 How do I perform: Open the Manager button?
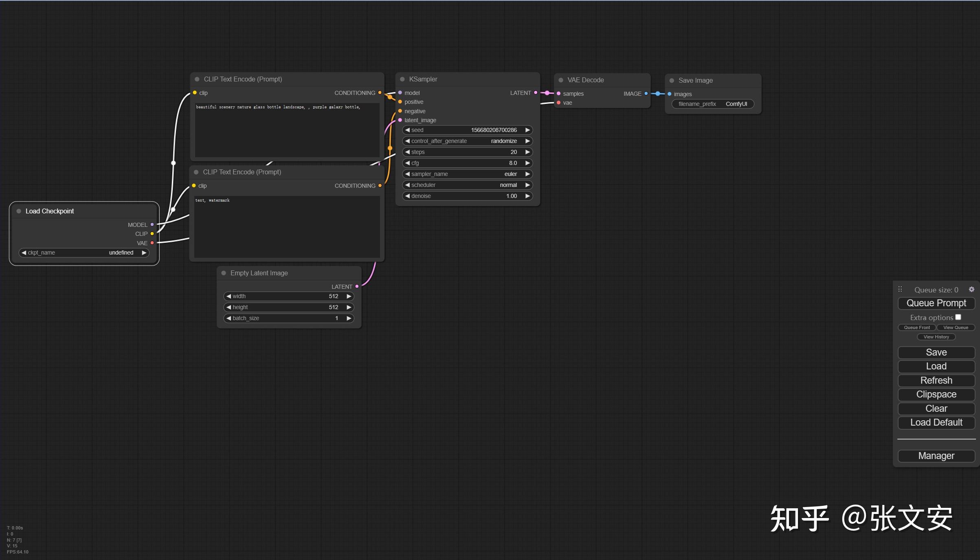point(936,456)
